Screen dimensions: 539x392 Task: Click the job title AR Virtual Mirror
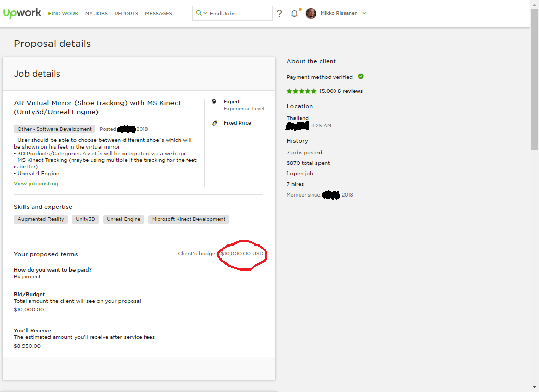pos(97,107)
